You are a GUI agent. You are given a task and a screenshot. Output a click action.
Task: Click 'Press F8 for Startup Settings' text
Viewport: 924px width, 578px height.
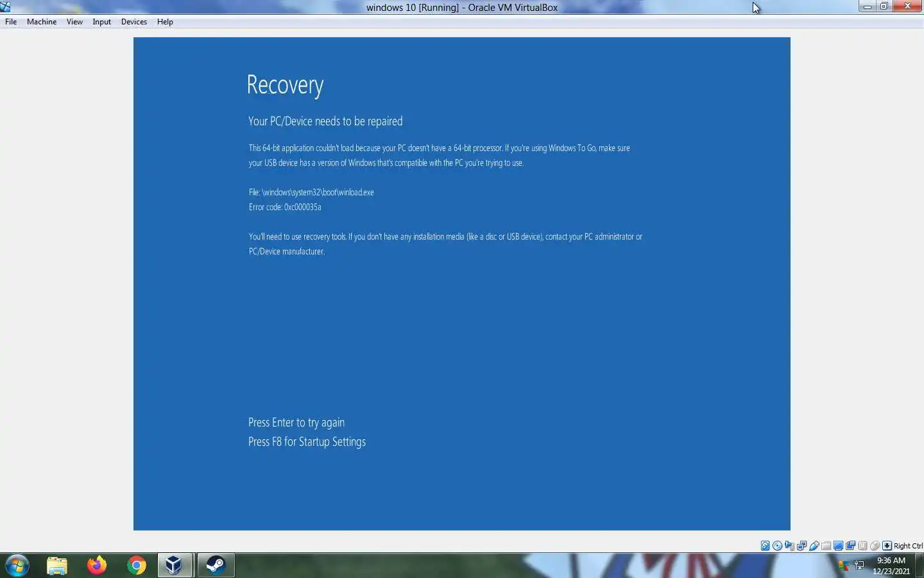click(x=307, y=442)
